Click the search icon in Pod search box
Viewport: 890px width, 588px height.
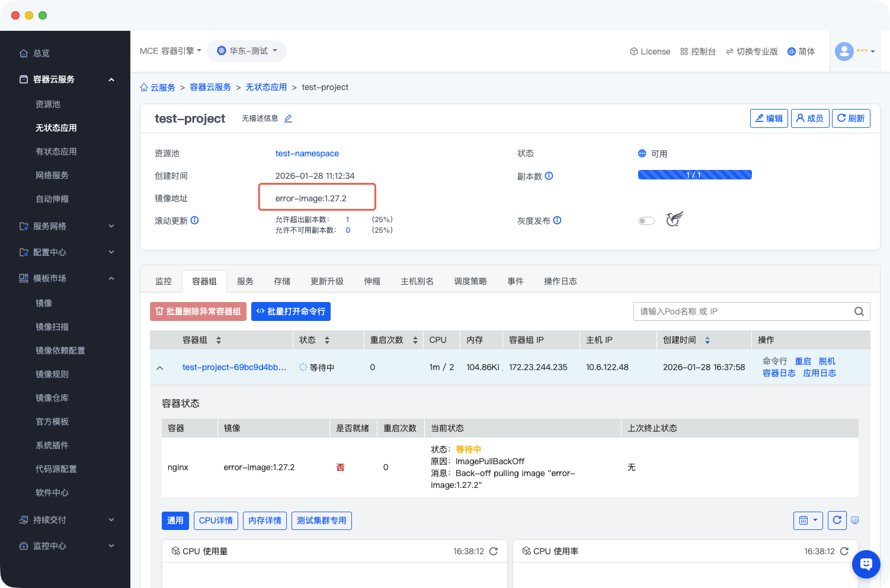pyautogui.click(x=859, y=311)
